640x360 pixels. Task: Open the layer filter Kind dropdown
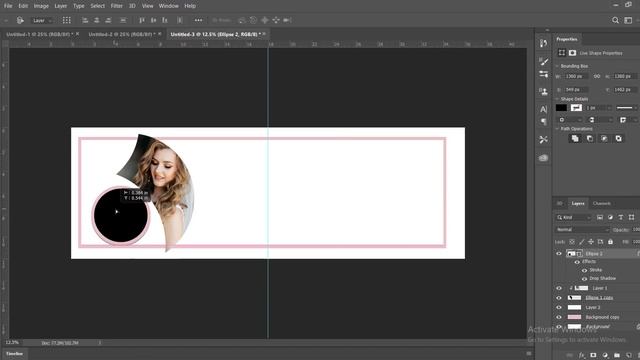point(573,218)
